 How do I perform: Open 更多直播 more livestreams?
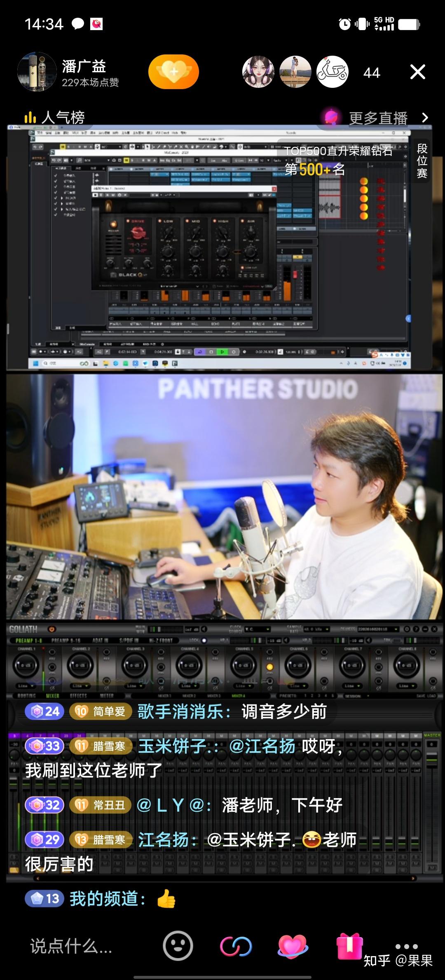click(x=378, y=118)
